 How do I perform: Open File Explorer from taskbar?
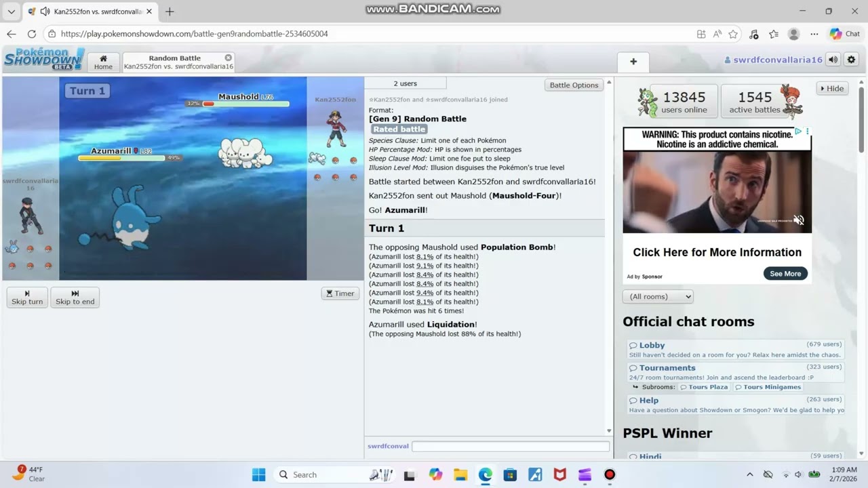click(x=460, y=474)
